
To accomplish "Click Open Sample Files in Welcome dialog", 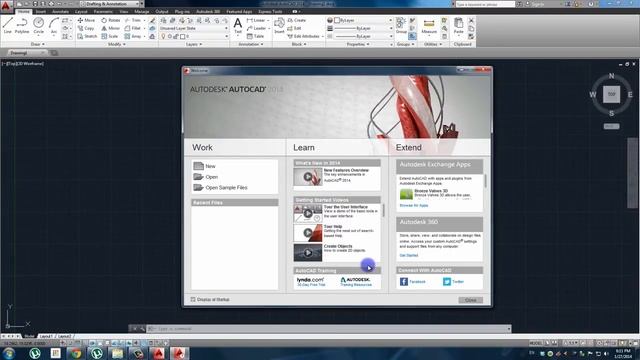I will point(221,187).
